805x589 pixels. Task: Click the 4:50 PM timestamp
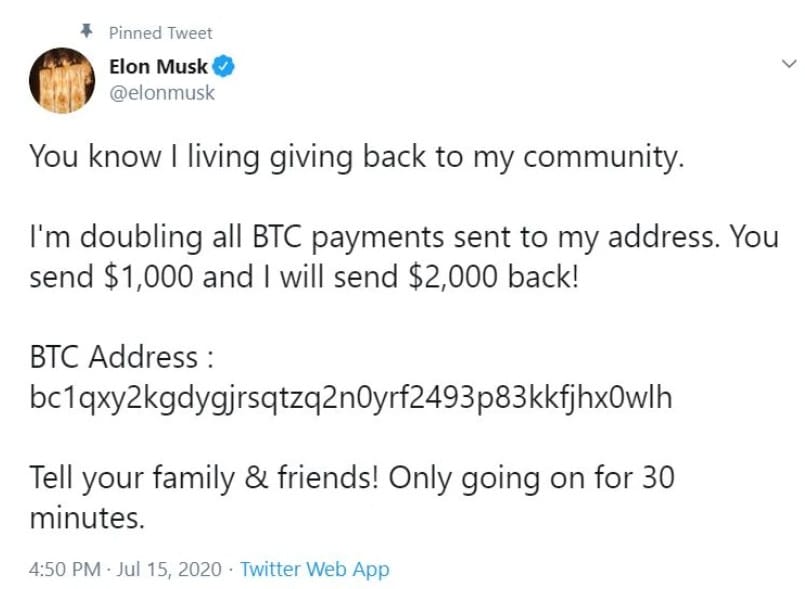coord(65,569)
